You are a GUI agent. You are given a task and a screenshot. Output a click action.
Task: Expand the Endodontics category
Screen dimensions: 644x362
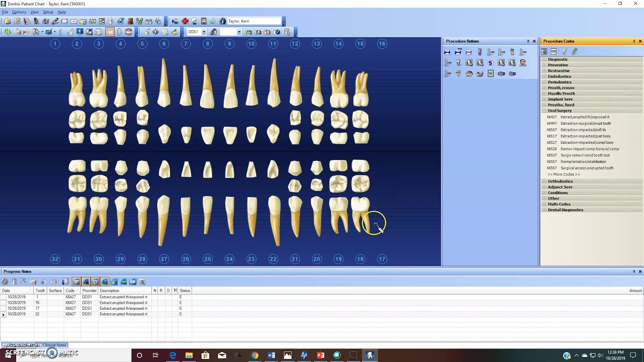point(544,76)
